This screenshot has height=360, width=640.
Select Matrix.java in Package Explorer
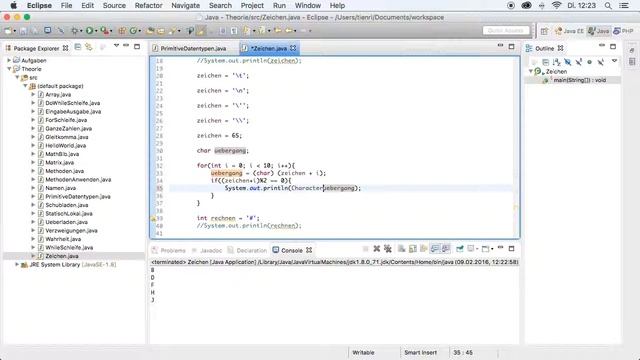click(x=60, y=162)
